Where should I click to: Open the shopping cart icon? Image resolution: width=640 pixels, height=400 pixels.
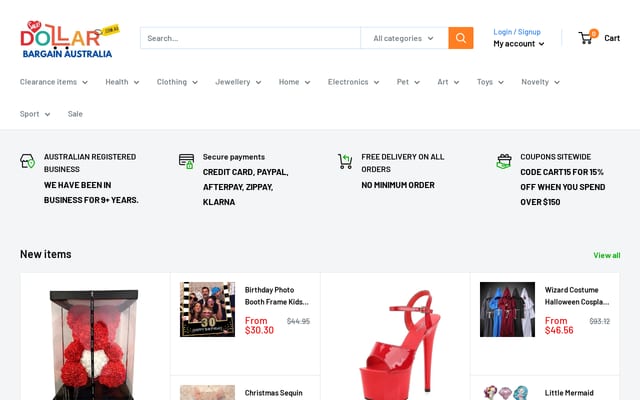[x=585, y=38]
